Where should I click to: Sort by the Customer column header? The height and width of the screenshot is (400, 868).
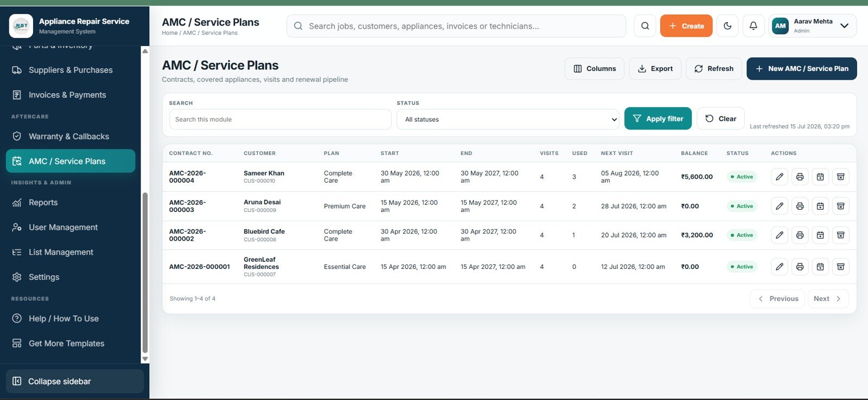pyautogui.click(x=259, y=153)
